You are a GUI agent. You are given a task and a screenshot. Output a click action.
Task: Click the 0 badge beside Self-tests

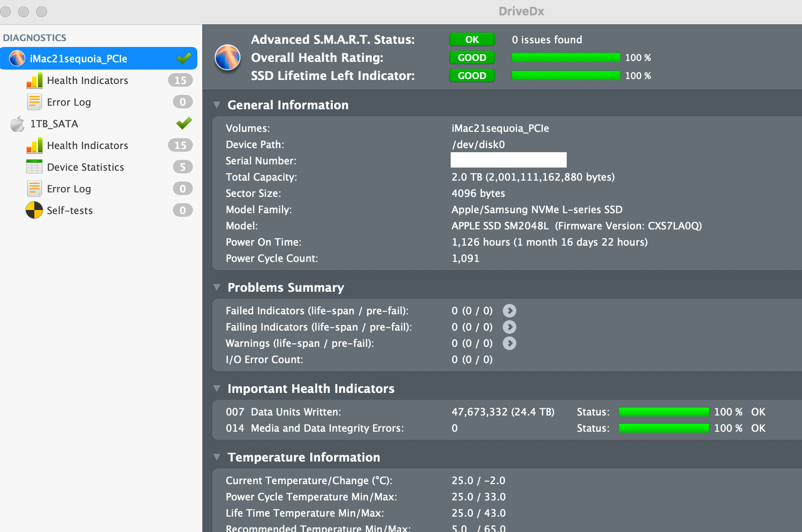pos(182,210)
